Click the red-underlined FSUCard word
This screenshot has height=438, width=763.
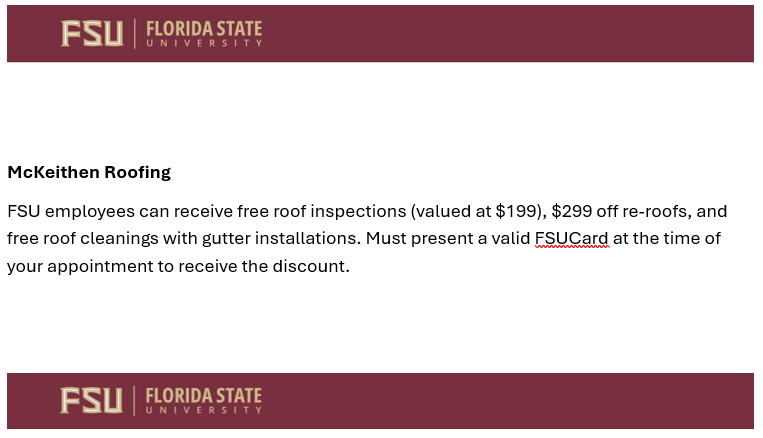[x=572, y=239]
